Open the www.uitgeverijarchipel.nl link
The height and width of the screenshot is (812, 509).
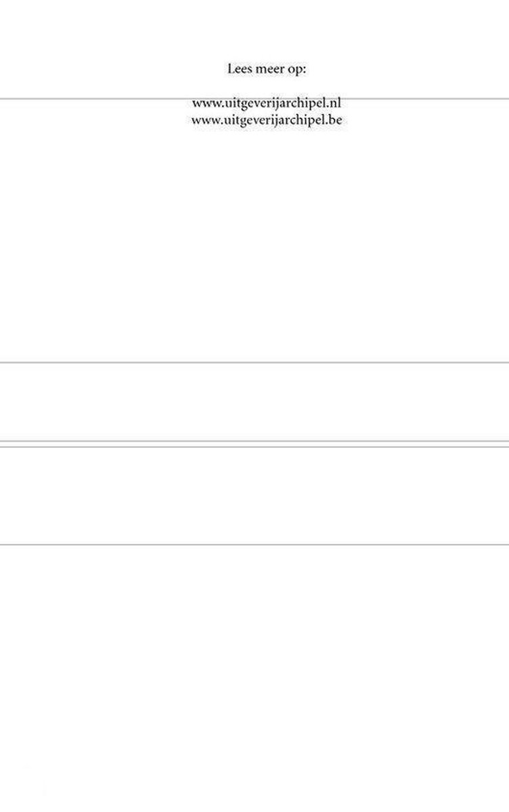coord(267,104)
